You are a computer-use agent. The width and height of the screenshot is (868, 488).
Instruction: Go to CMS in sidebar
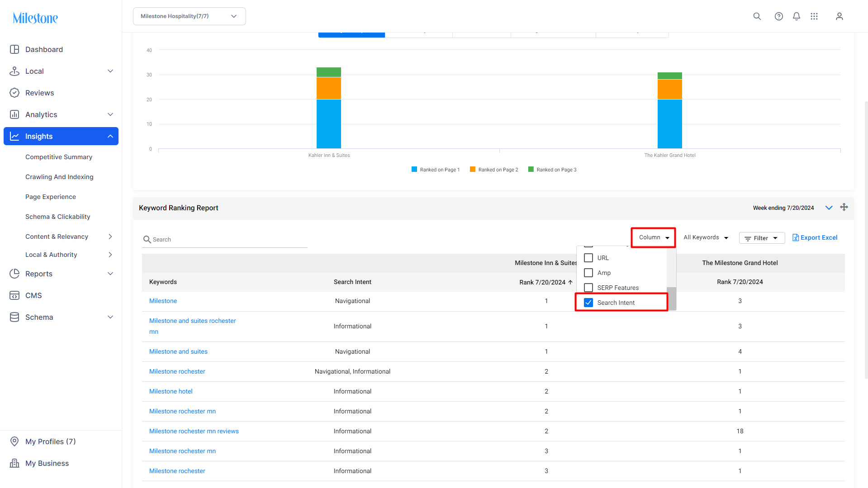(33, 295)
